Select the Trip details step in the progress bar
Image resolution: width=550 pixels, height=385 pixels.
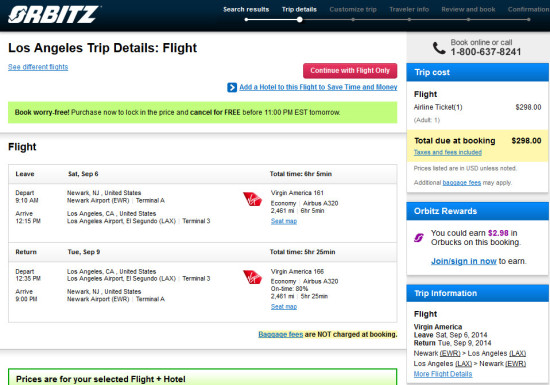[299, 9]
